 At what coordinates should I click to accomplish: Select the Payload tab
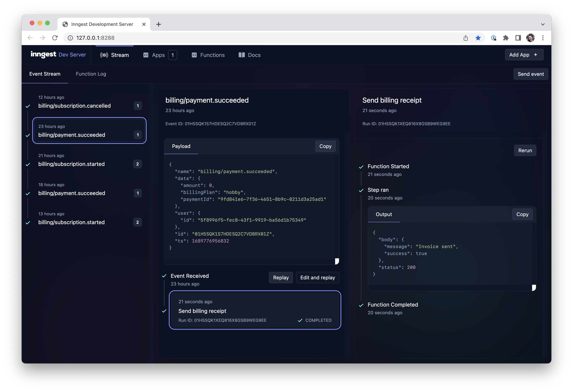181,146
